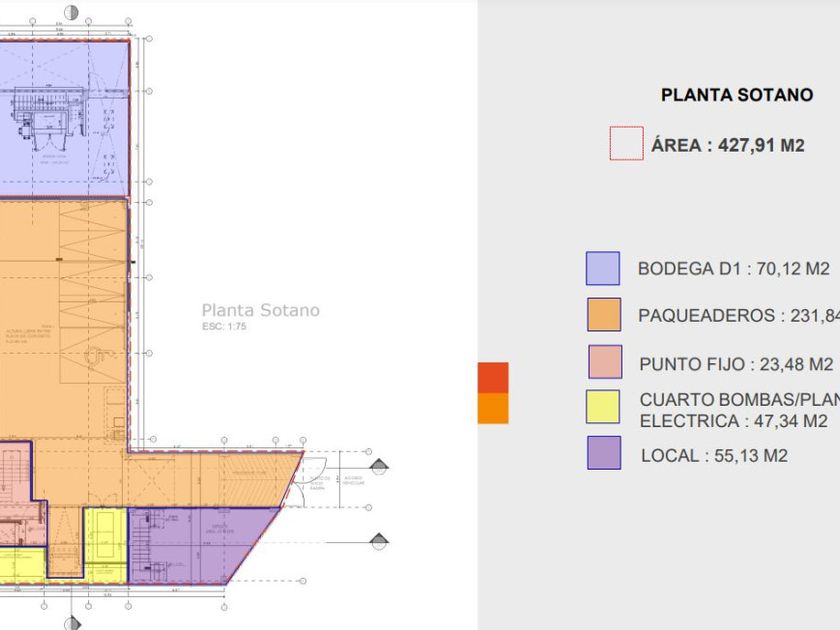The height and width of the screenshot is (630, 840).
Task: Click the section marker symbol at top of plan
Action: click(x=71, y=12)
